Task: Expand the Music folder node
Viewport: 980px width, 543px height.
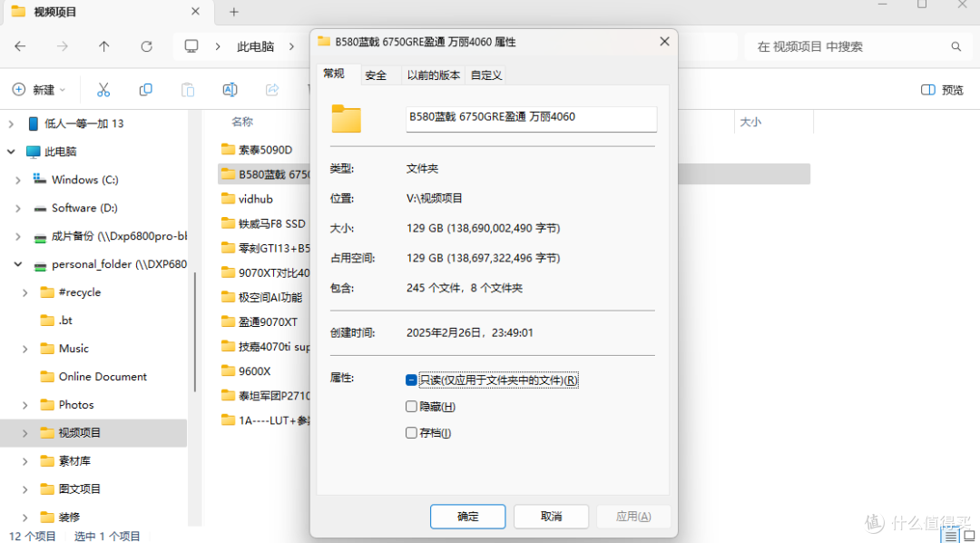Action: (x=25, y=349)
